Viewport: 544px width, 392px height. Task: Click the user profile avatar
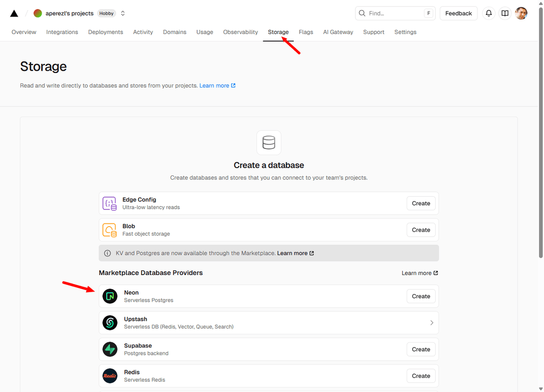click(x=521, y=14)
